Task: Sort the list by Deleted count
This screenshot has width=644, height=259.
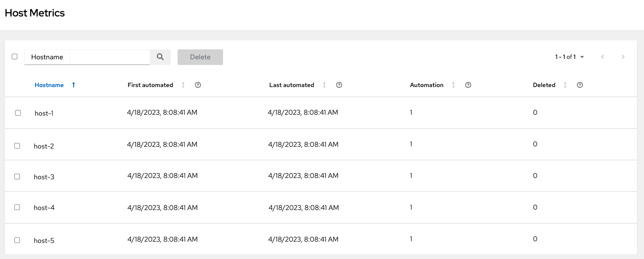Action: point(565,85)
